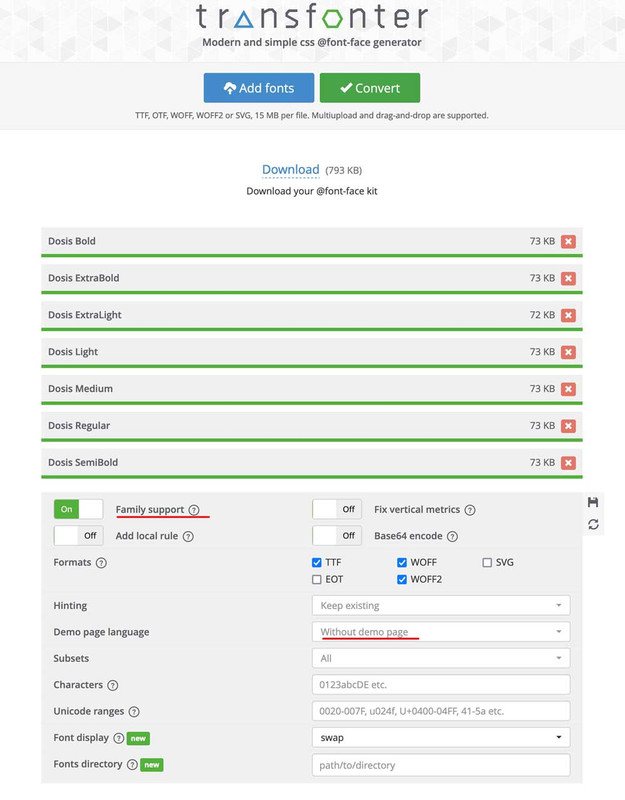The width and height of the screenshot is (625, 800).
Task: Remove the Dosis ExtraBold font
Action: [568, 278]
